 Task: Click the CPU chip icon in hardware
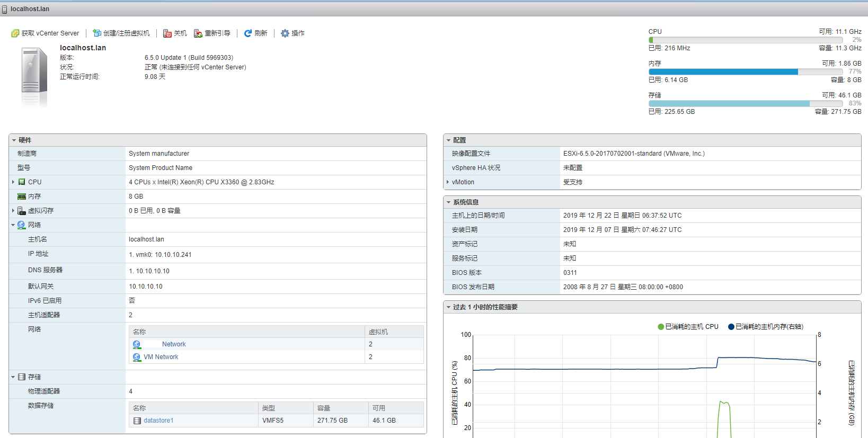[x=22, y=182]
